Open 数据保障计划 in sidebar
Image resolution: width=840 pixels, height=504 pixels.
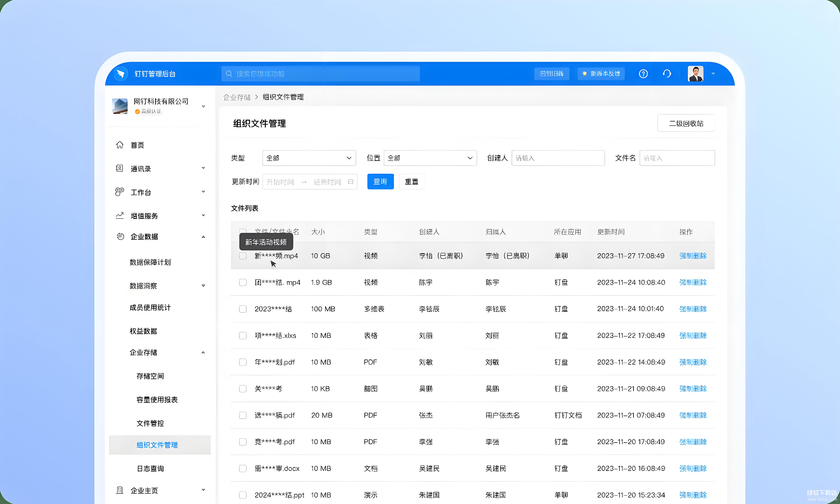150,262
